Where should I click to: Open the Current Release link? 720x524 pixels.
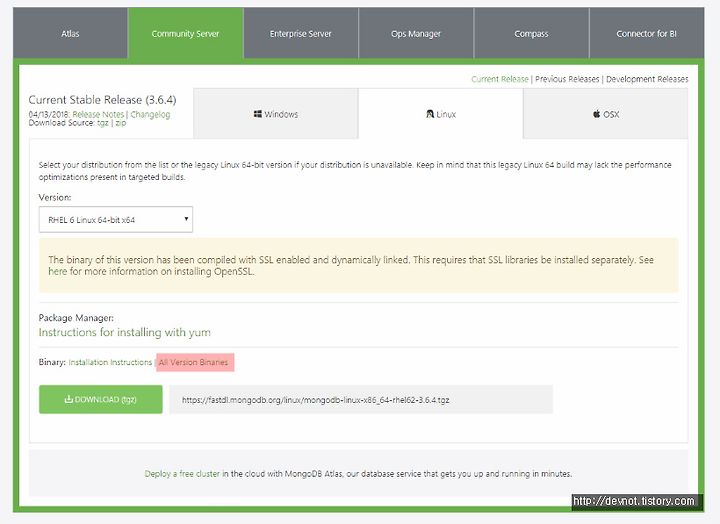pos(500,79)
